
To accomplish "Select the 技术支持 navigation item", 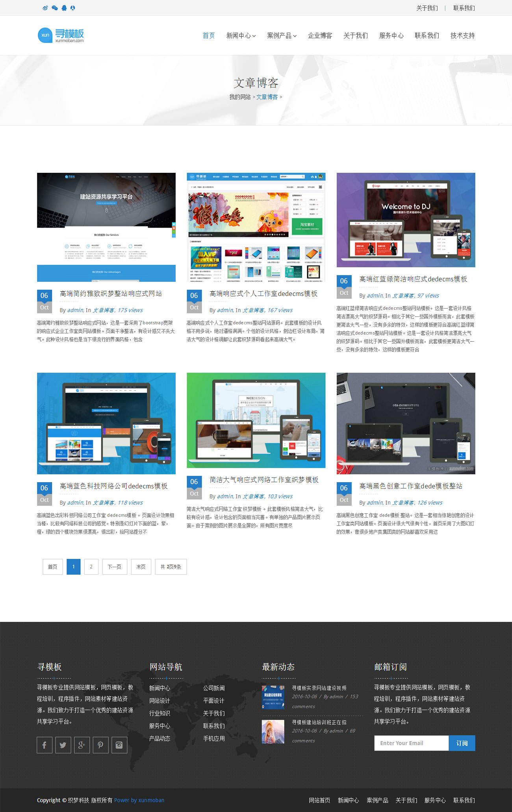I will (462, 36).
